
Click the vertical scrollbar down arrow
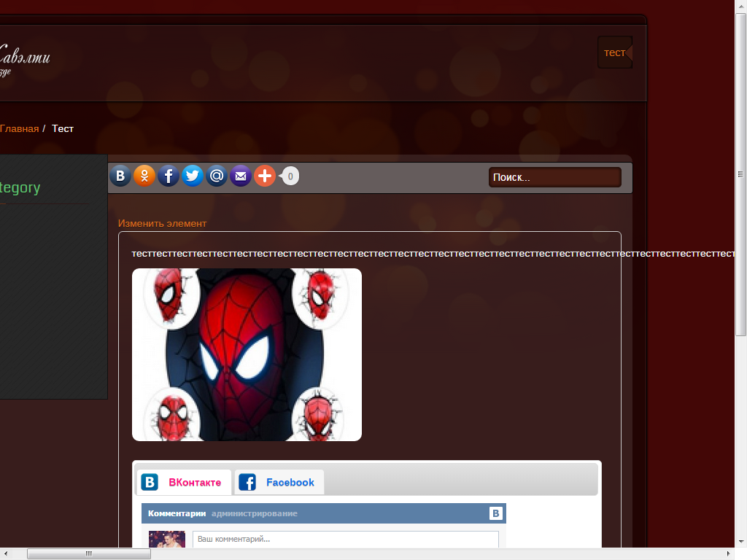[x=740, y=541]
